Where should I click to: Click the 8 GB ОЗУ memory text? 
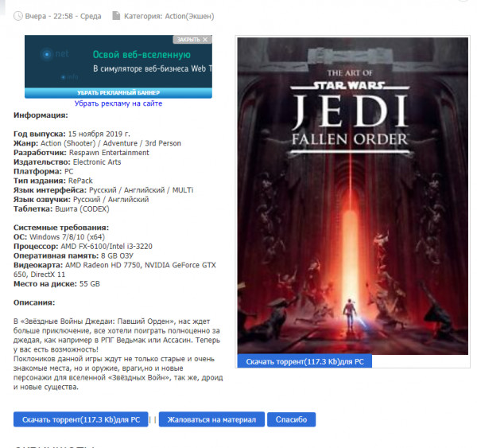pos(117,255)
